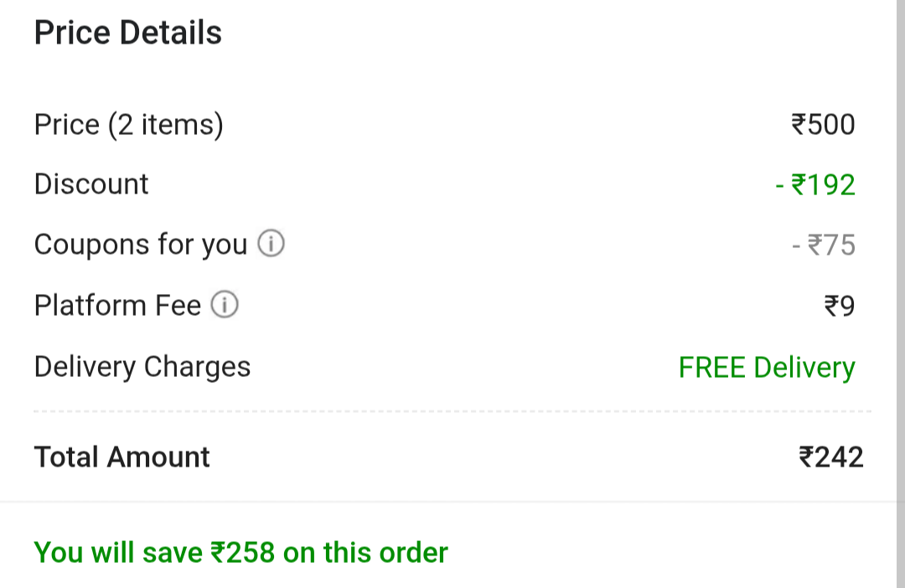The width and height of the screenshot is (905, 588).
Task: Click the ₹242 total amount value
Action: (831, 457)
